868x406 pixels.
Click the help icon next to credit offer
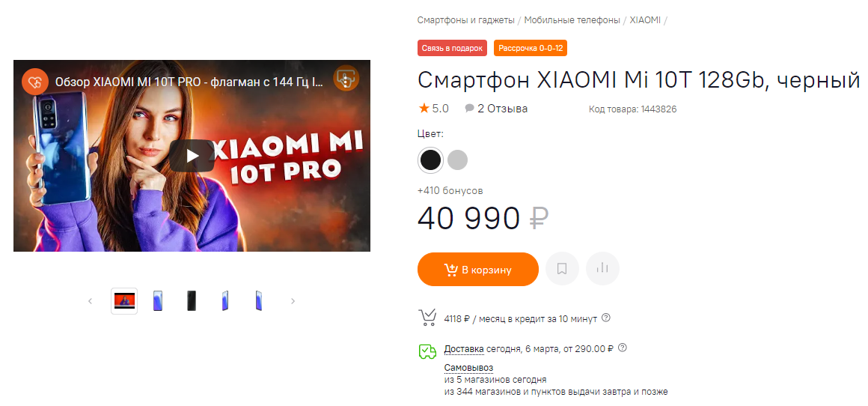[606, 318]
